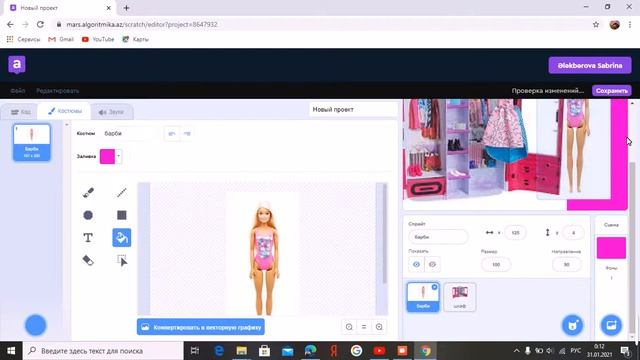Open the Сервисы apps shortcut

[x=23, y=39]
